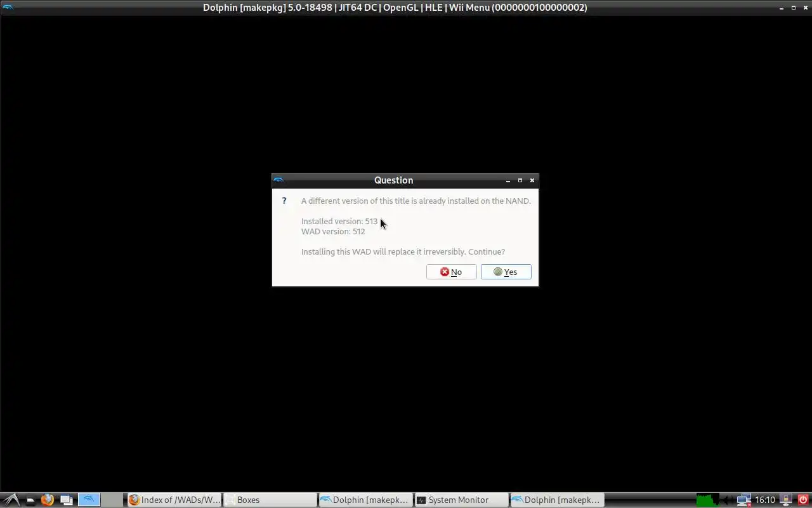Open the LXDE start menu icon

(x=11, y=500)
